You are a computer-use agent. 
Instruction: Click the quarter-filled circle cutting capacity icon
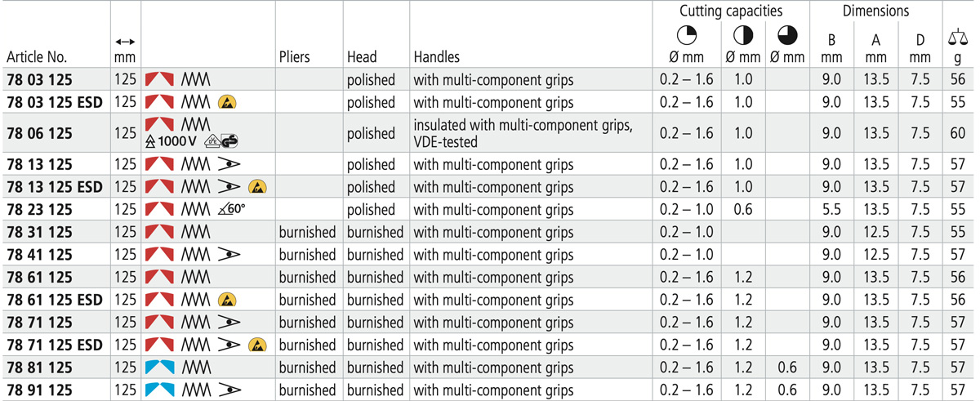tap(686, 37)
